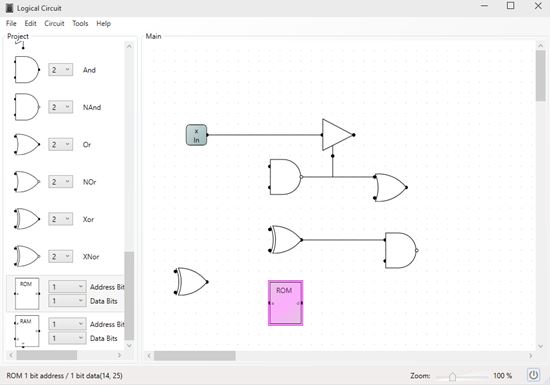This screenshot has height=385, width=550.
Task: Click the Main canvas scroll down arrow
Action: coord(540,346)
